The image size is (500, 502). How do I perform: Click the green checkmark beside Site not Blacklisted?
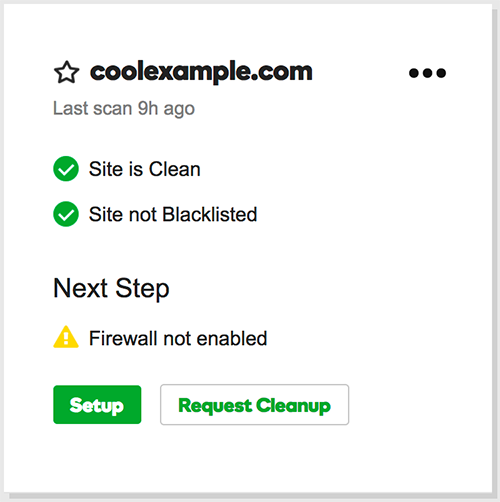pos(66,214)
